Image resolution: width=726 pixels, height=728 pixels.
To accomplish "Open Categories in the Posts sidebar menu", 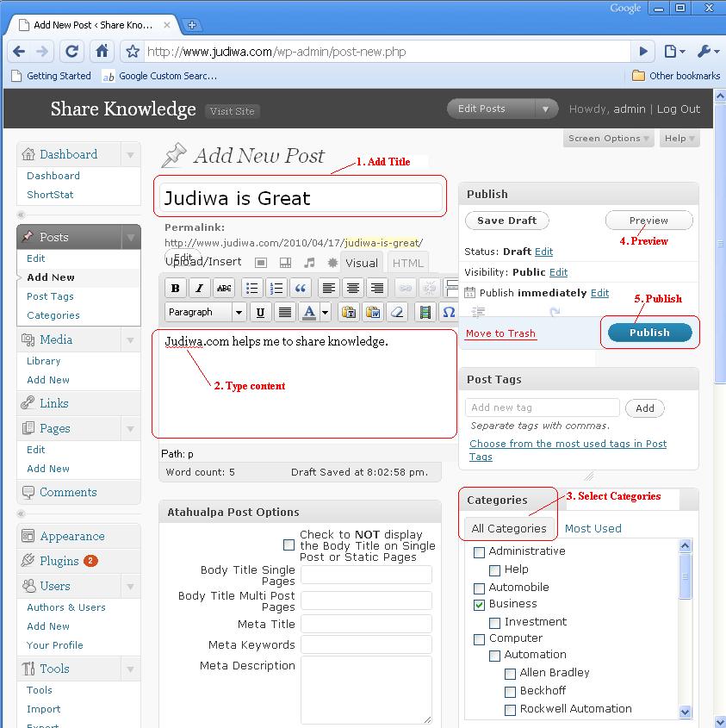I will click(x=53, y=315).
